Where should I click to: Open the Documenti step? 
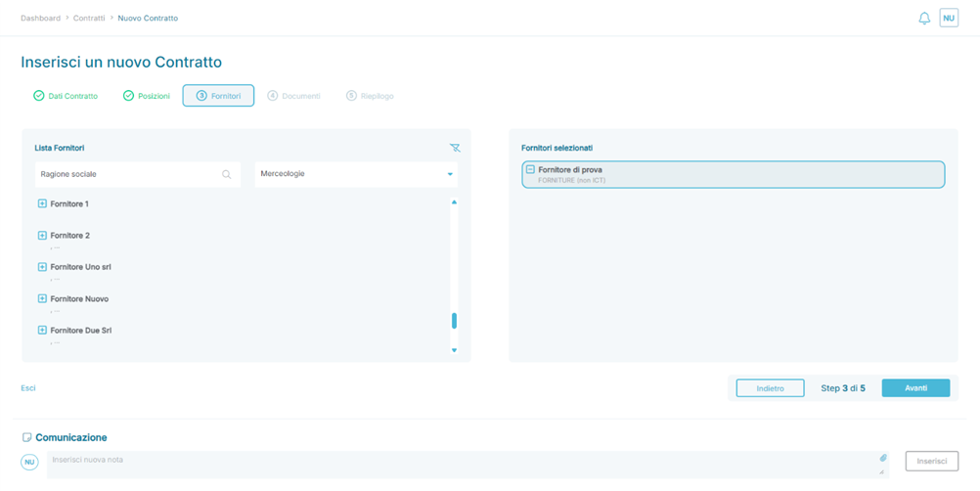pos(293,96)
